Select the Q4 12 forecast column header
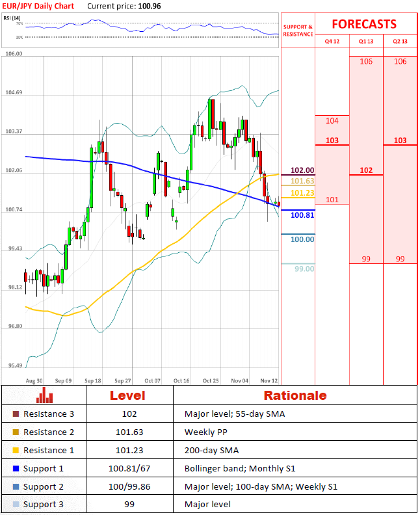The image size is (420, 515). 332,41
